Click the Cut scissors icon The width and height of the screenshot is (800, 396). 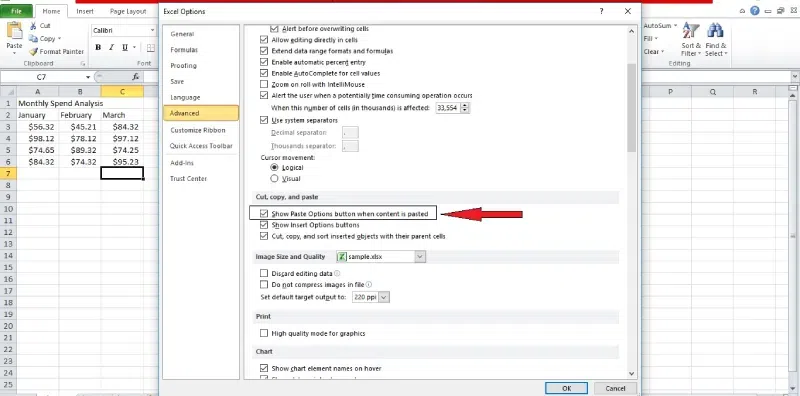(x=33, y=26)
